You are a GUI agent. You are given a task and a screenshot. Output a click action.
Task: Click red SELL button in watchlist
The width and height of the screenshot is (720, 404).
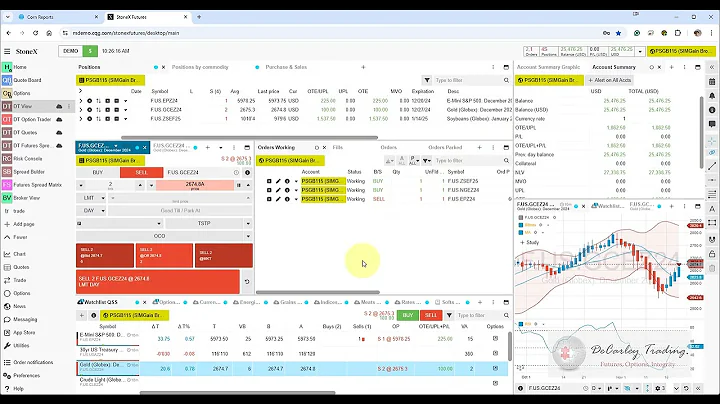tap(431, 315)
